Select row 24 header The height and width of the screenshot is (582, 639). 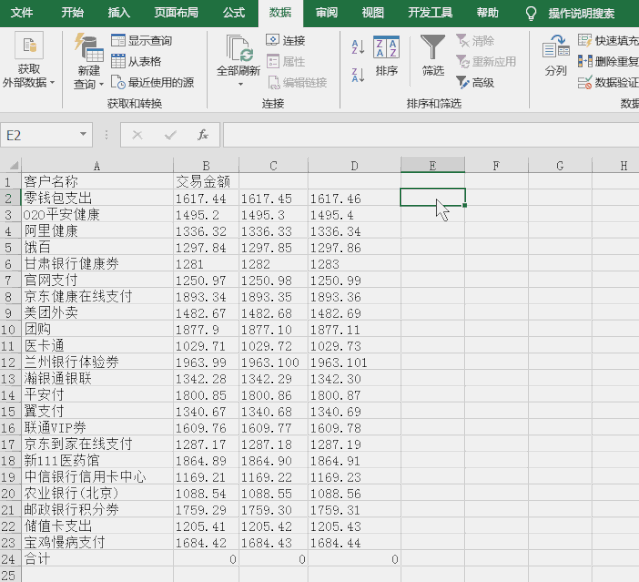(x=10, y=559)
